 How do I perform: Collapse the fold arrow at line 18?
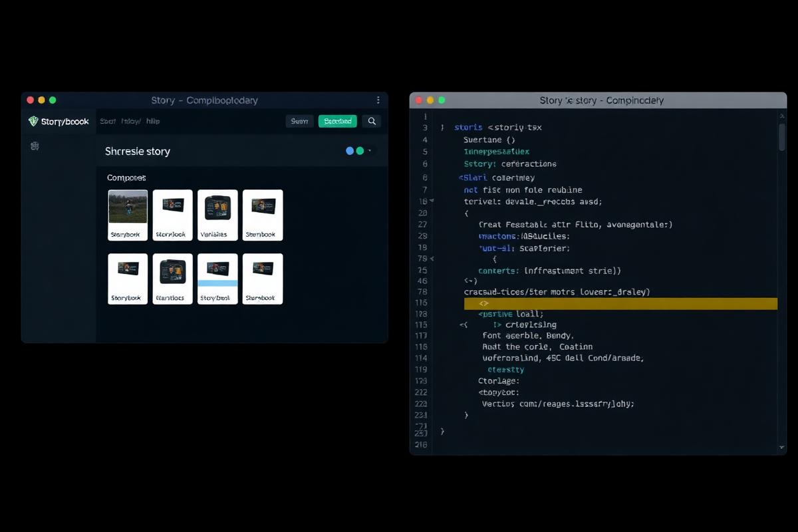pyautogui.click(x=432, y=201)
